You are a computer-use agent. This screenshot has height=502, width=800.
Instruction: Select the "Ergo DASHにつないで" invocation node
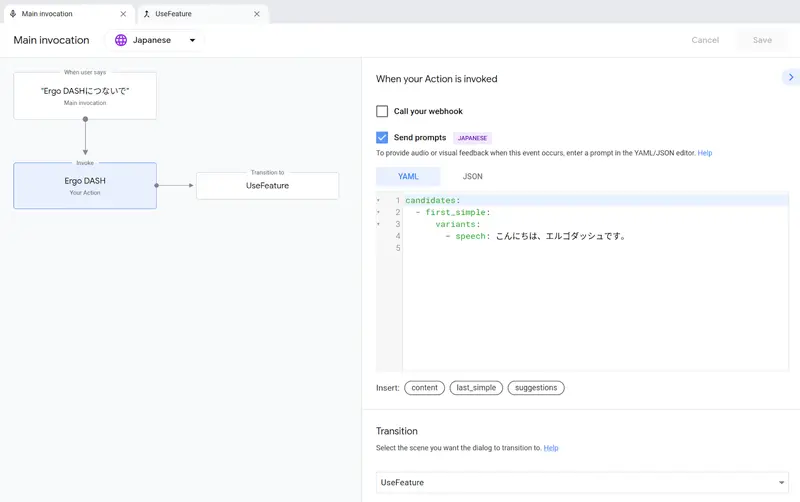[x=85, y=96]
